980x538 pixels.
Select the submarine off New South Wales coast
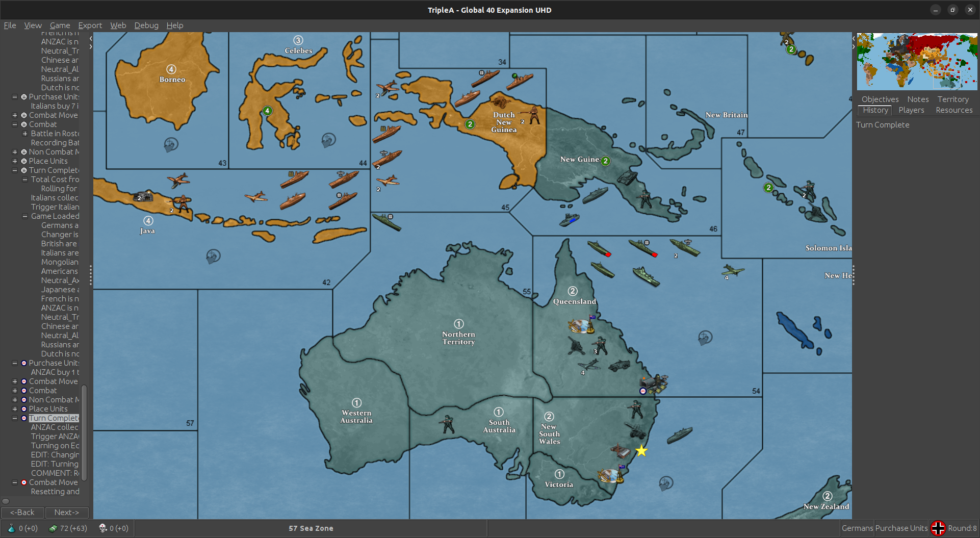pyautogui.click(x=680, y=435)
